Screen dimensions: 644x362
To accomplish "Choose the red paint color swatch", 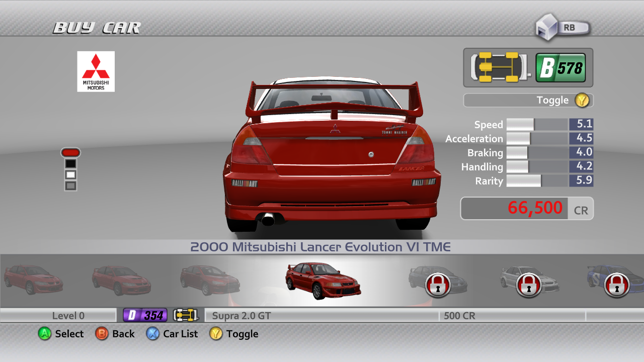I will (70, 152).
